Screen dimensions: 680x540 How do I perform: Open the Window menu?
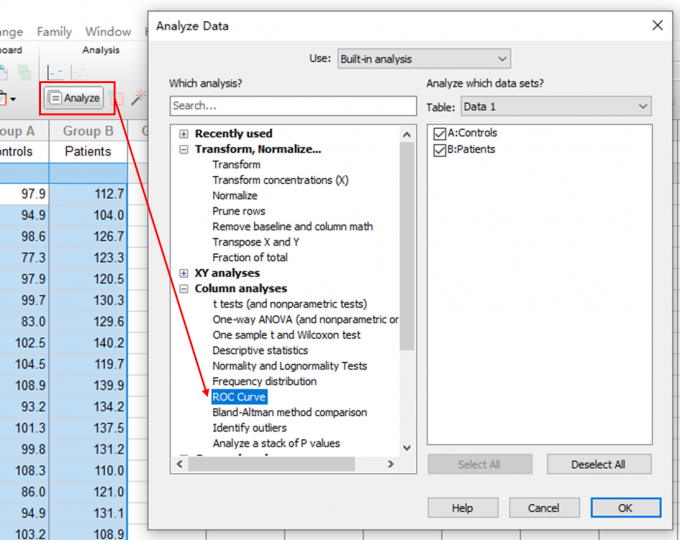click(108, 32)
